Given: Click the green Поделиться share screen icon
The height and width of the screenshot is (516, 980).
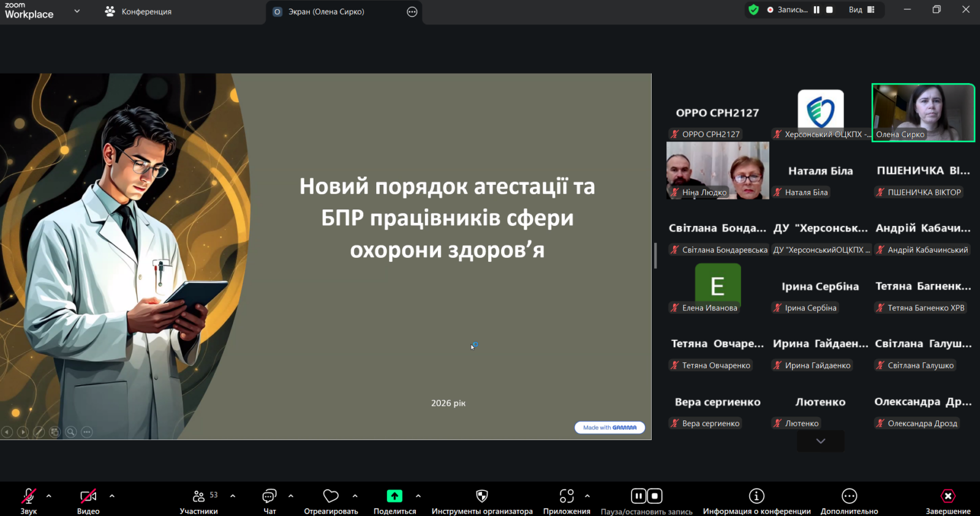Looking at the screenshot, I should click(394, 496).
